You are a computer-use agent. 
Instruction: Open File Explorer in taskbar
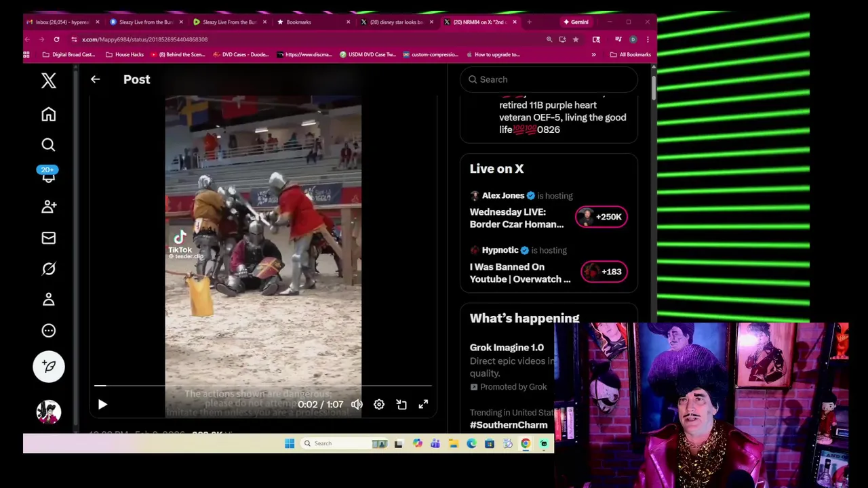[x=453, y=443]
